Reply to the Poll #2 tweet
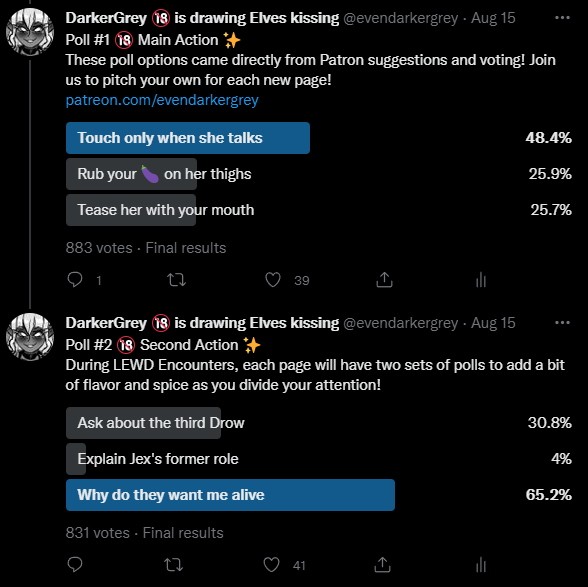Screen dimensions: 588x587 [75, 564]
